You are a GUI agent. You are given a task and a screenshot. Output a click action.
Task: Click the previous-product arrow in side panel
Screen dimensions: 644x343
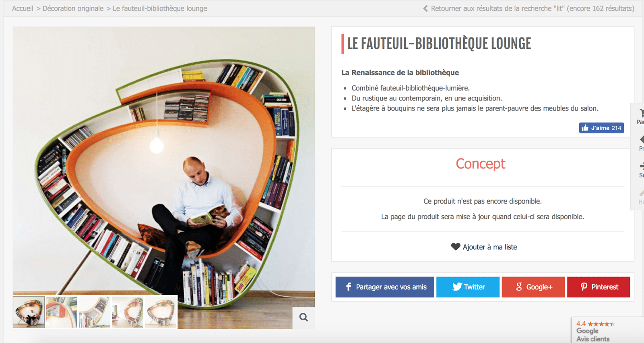tap(641, 139)
